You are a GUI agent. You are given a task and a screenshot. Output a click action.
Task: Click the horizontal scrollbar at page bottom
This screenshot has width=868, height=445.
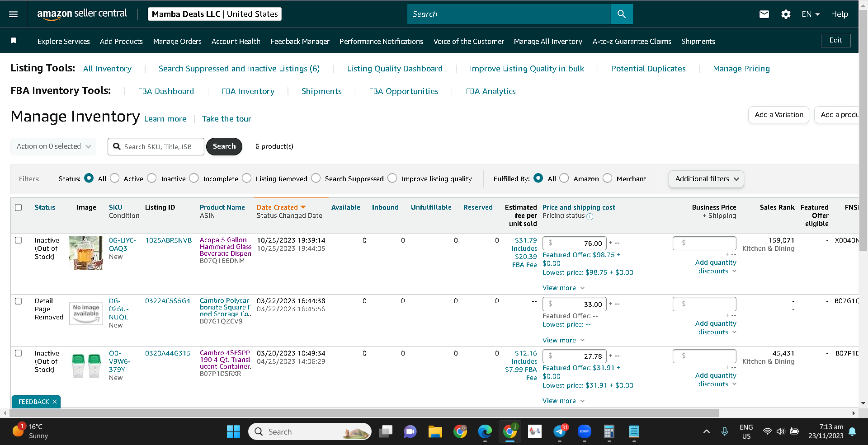tap(364, 413)
